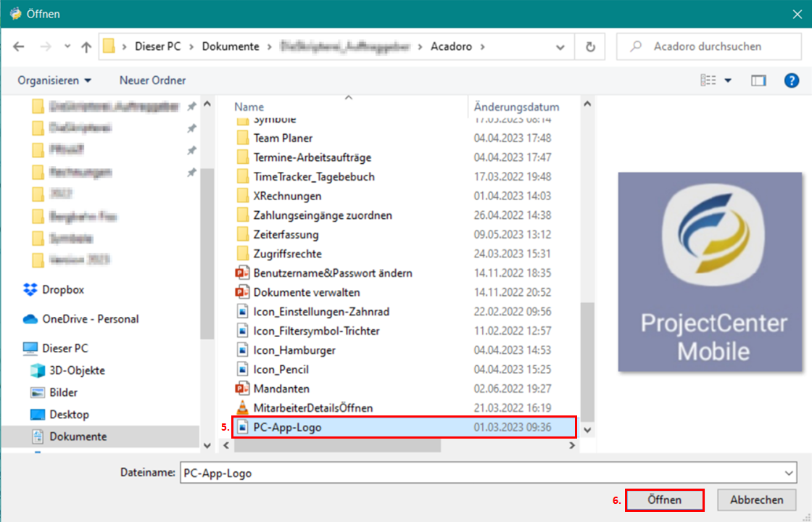
Task: Click Neuer Ordner in the toolbar
Action: tap(152, 80)
